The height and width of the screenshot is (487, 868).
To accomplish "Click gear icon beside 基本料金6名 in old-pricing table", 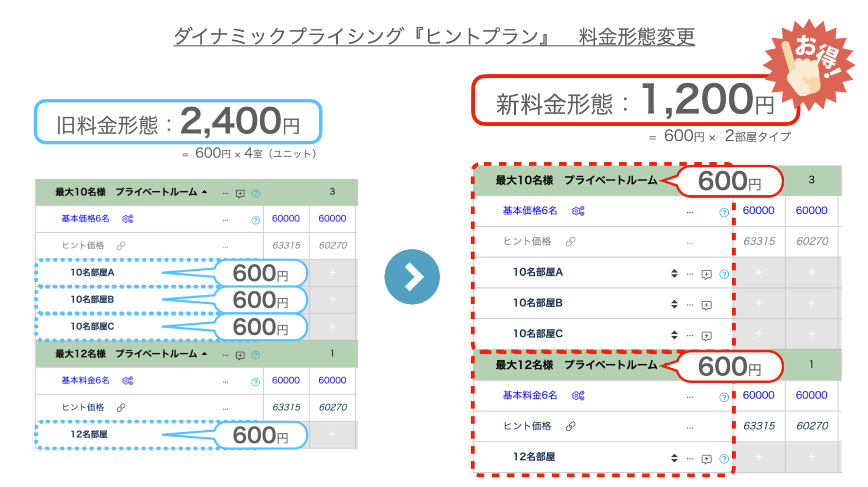I will click(128, 381).
